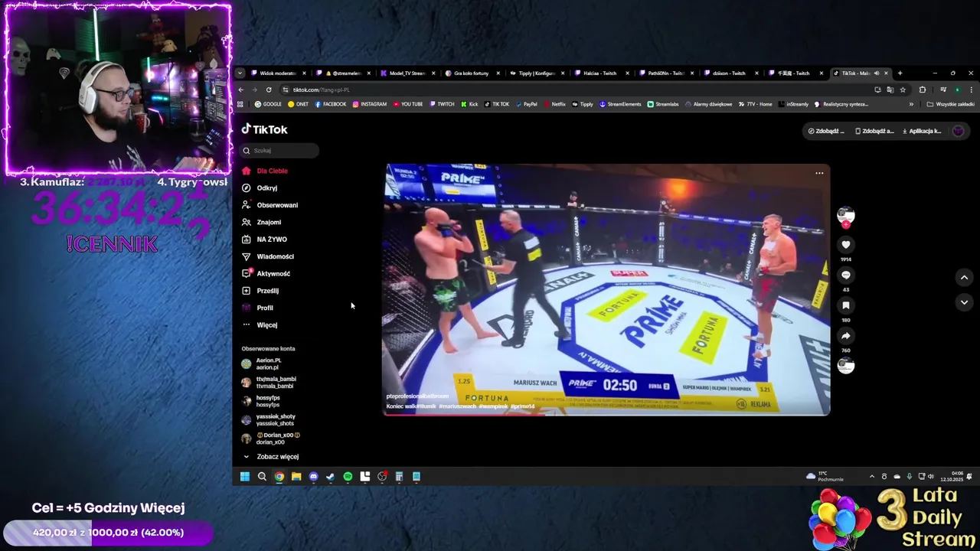Open video three-dots options menu
This screenshot has width=980, height=551.
click(x=819, y=173)
